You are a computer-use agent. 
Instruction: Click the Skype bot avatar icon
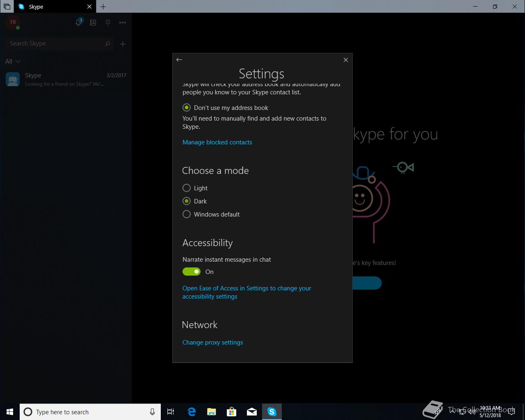point(13,79)
